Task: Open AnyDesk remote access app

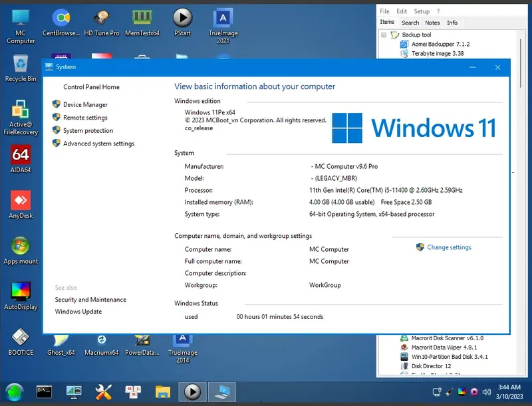Action: pos(20,198)
